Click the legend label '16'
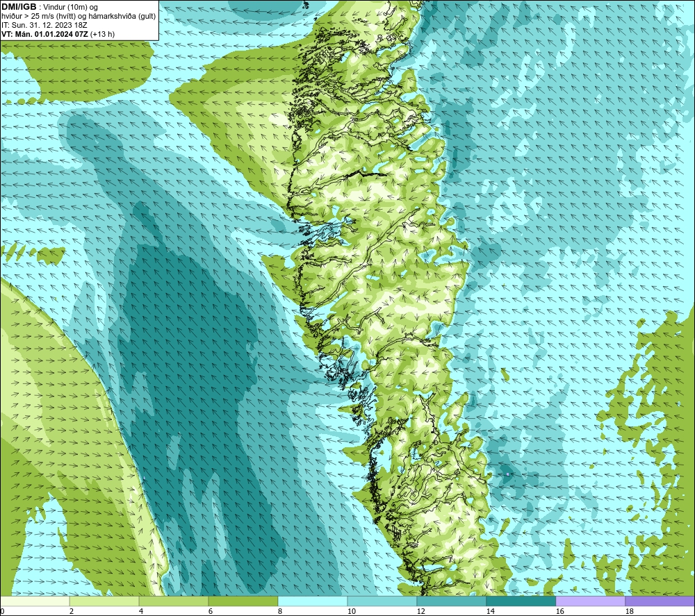The width and height of the screenshot is (695, 616). pyautogui.click(x=559, y=611)
